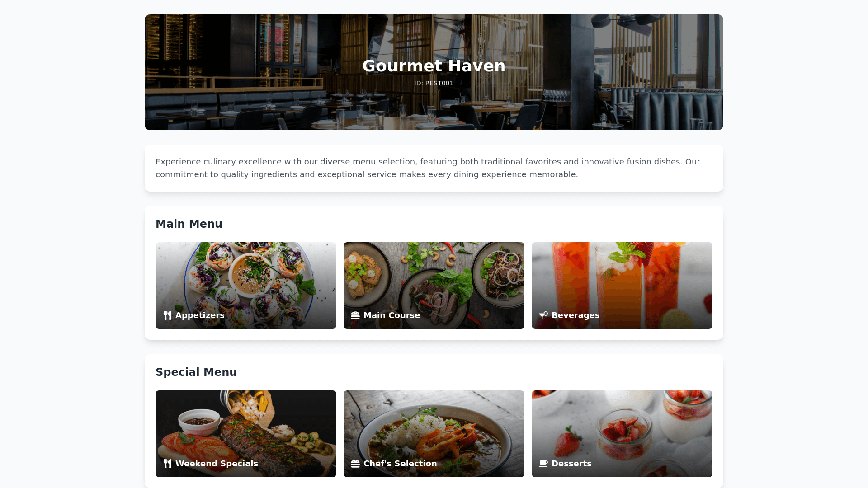
Task: Open the Appetizers menu card
Action: pyautogui.click(x=246, y=286)
